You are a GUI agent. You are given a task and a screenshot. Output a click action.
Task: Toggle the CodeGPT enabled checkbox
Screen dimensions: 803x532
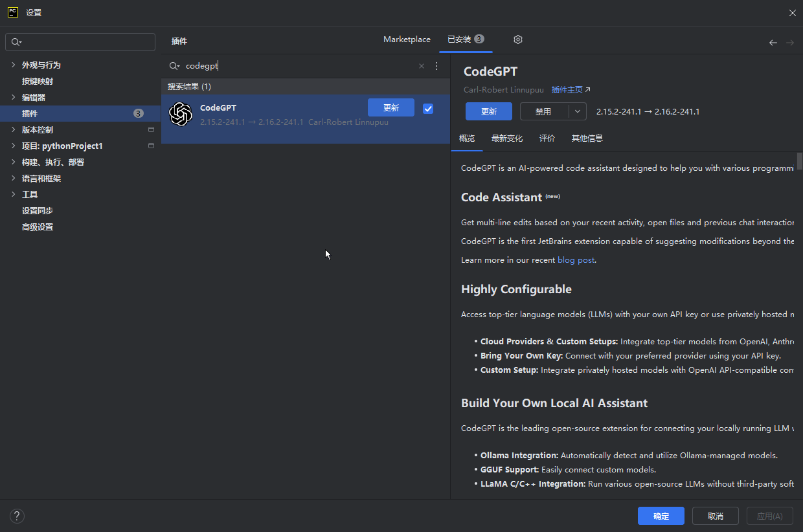[428, 109]
